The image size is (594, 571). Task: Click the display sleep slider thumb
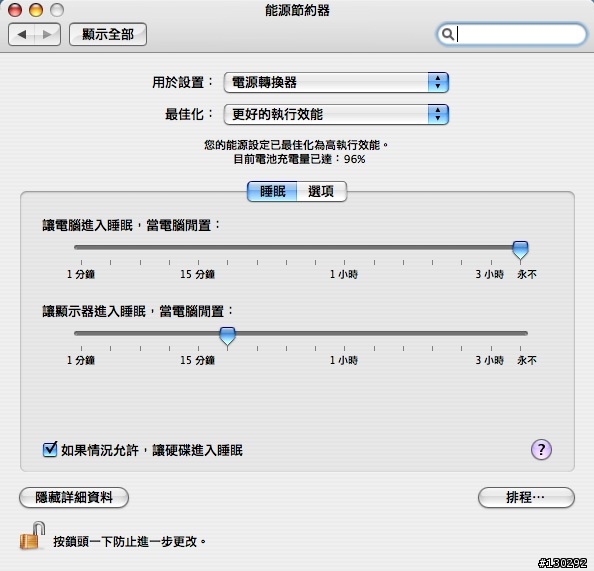tap(227, 336)
